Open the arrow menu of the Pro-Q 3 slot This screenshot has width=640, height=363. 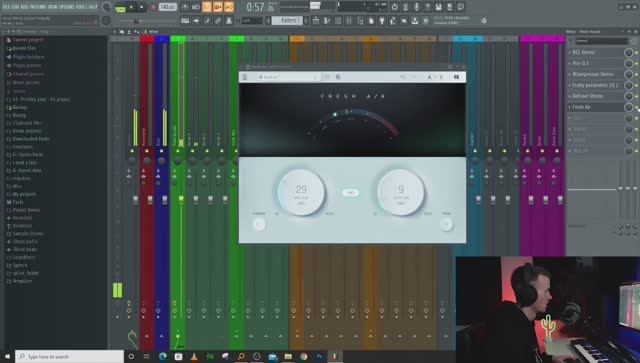pyautogui.click(x=570, y=63)
